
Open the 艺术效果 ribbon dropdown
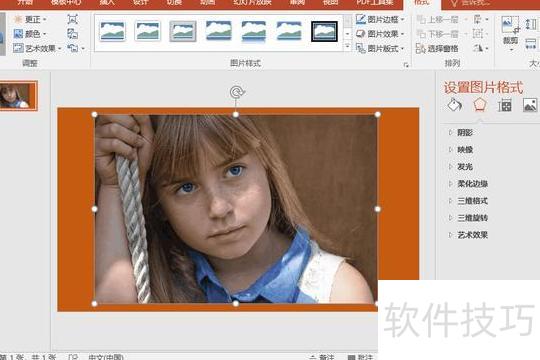pos(37,48)
